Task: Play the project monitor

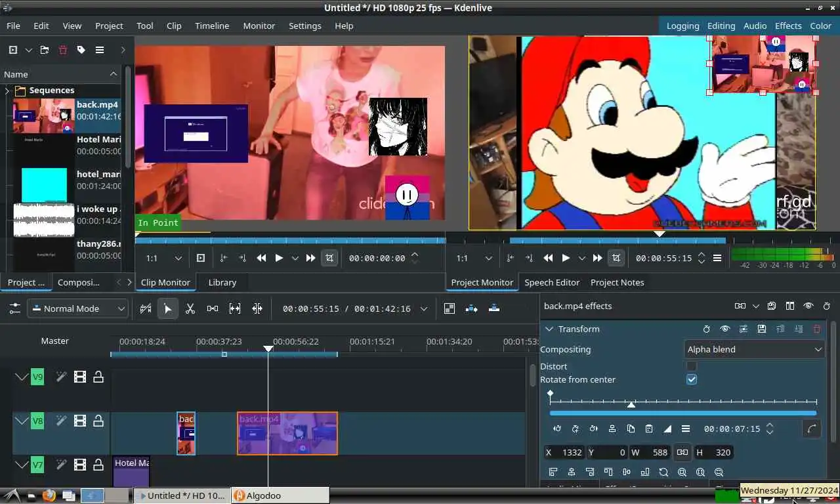Action: (566, 258)
